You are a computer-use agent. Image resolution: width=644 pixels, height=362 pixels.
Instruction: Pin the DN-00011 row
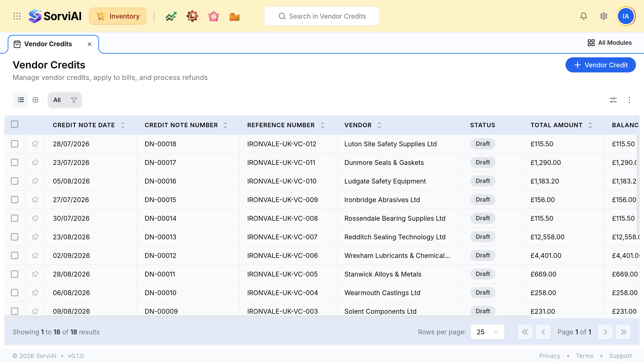[x=35, y=274]
